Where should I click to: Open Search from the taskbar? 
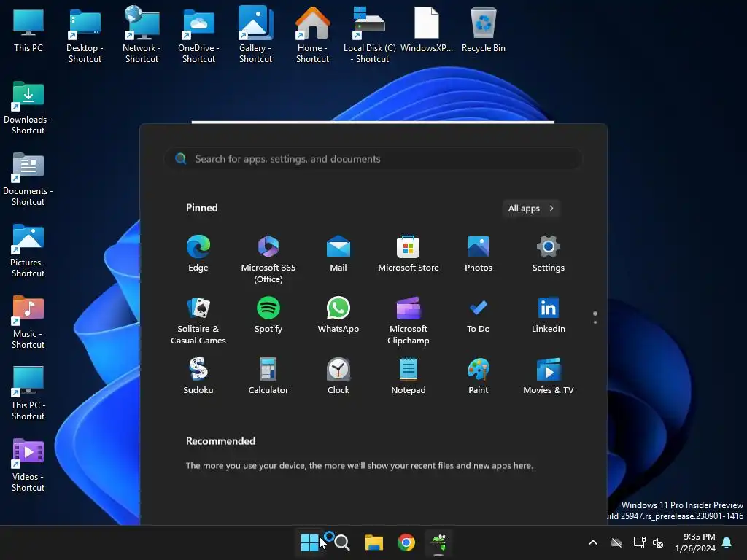click(342, 542)
